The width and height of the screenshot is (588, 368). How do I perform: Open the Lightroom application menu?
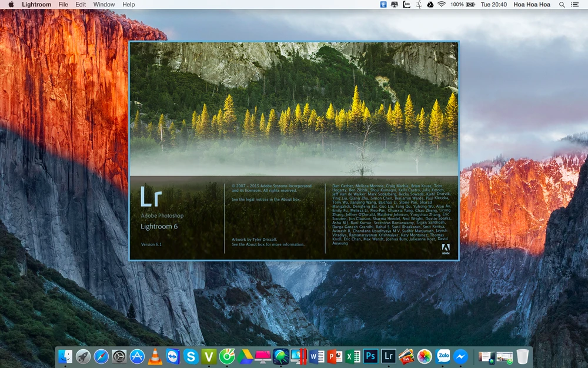pos(36,5)
